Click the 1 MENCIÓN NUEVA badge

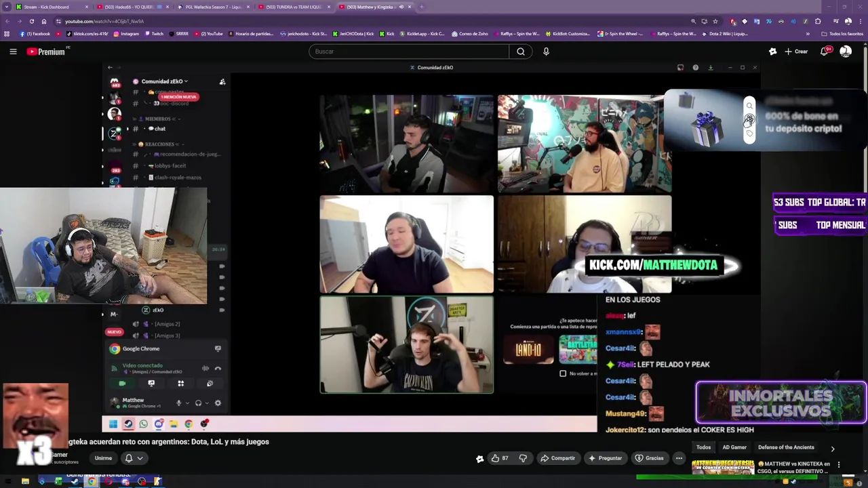click(179, 97)
